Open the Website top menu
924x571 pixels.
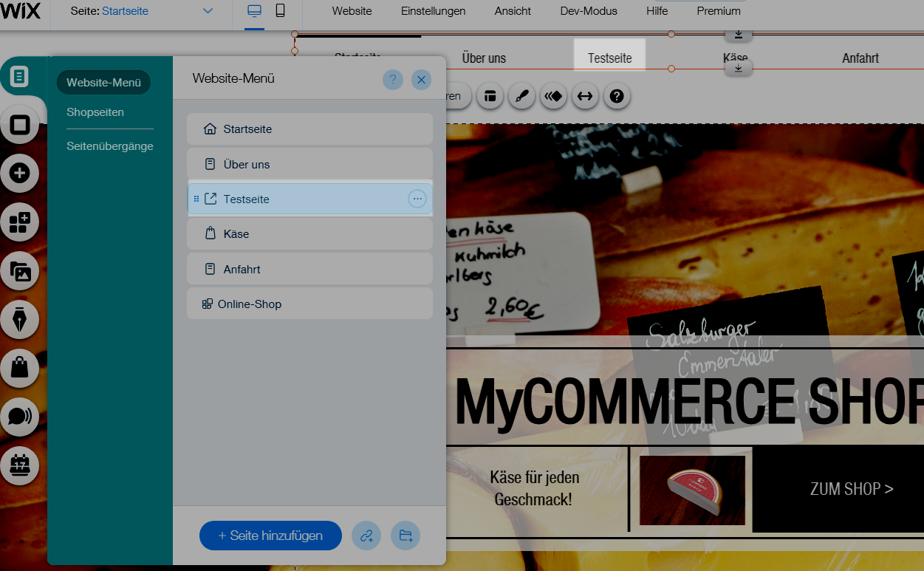click(352, 11)
